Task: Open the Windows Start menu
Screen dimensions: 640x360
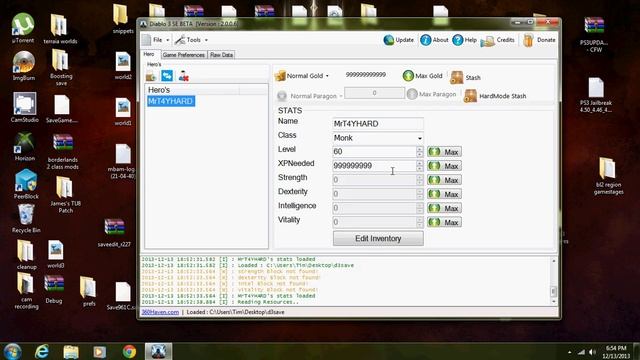Action: (x=12, y=351)
